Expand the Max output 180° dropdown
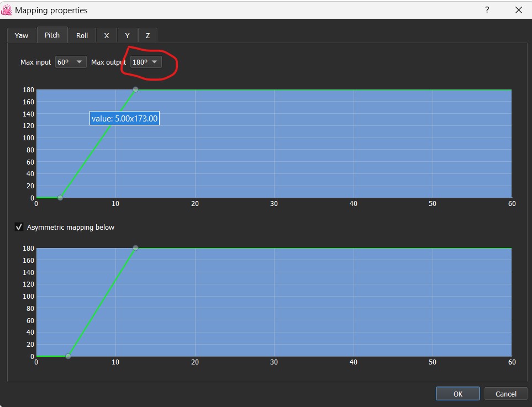532x407 pixels. coord(146,62)
